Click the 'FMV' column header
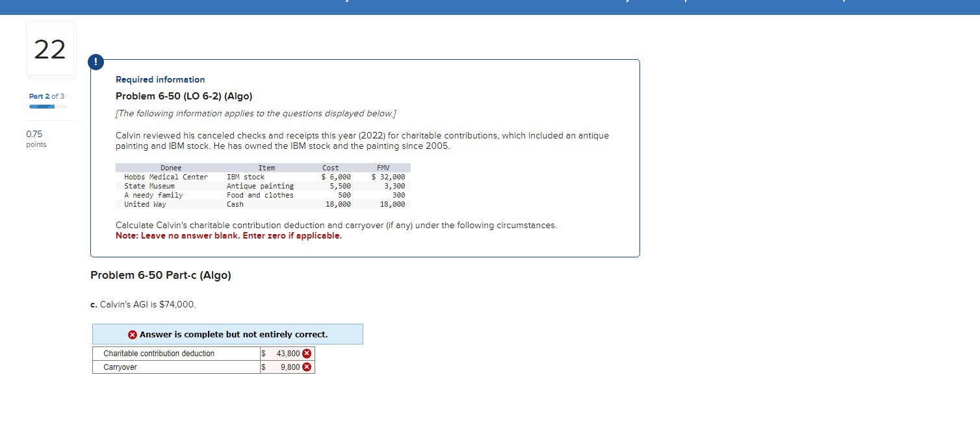This screenshot has height=429, width=980. pos(382,168)
